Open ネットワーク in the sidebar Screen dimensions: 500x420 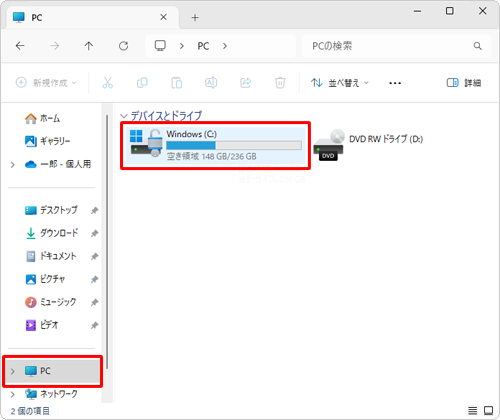(x=51, y=394)
